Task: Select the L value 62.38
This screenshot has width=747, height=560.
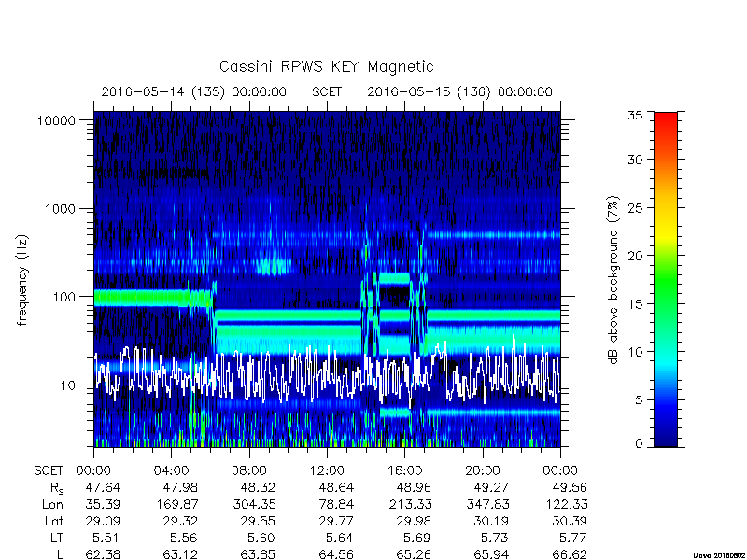Action: click(103, 554)
